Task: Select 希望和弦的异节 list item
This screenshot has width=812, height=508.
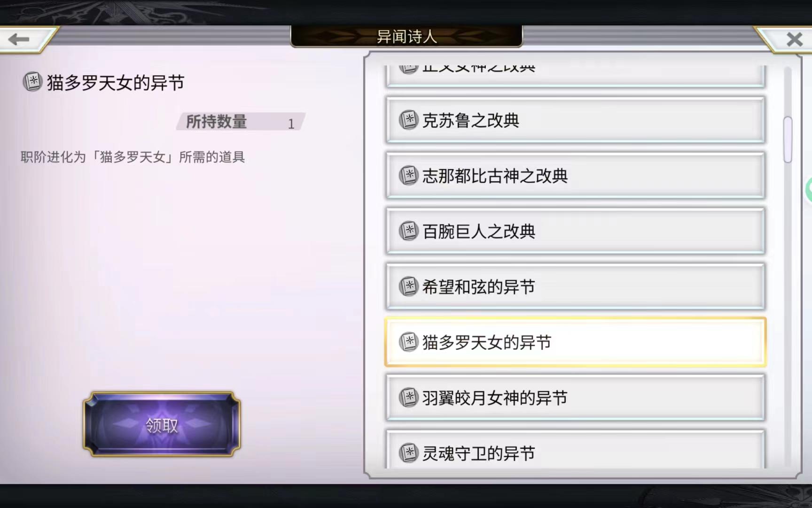Action: (575, 286)
